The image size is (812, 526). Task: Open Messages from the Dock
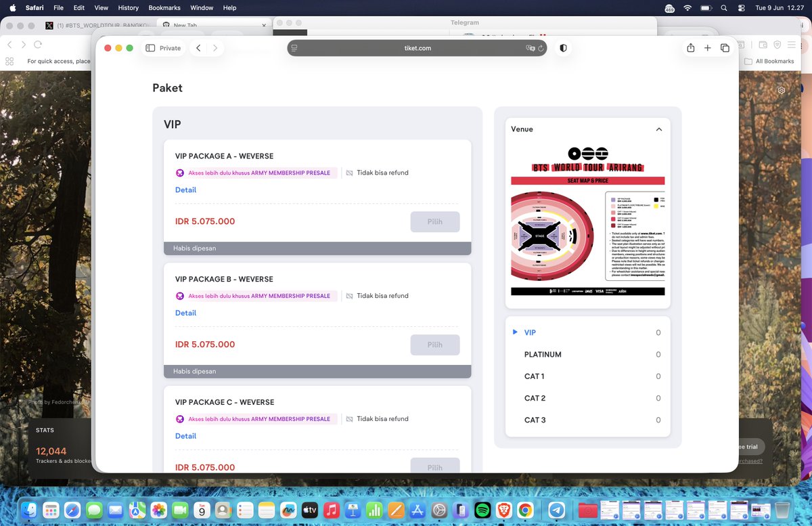(x=94, y=510)
